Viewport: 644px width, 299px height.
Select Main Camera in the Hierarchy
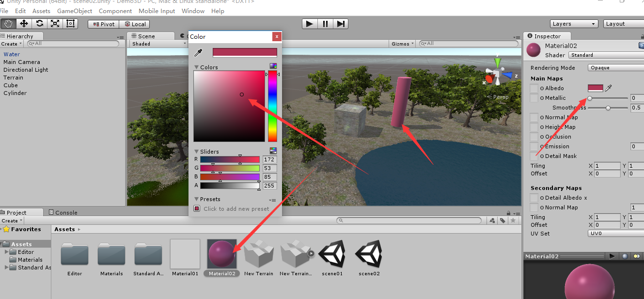22,62
